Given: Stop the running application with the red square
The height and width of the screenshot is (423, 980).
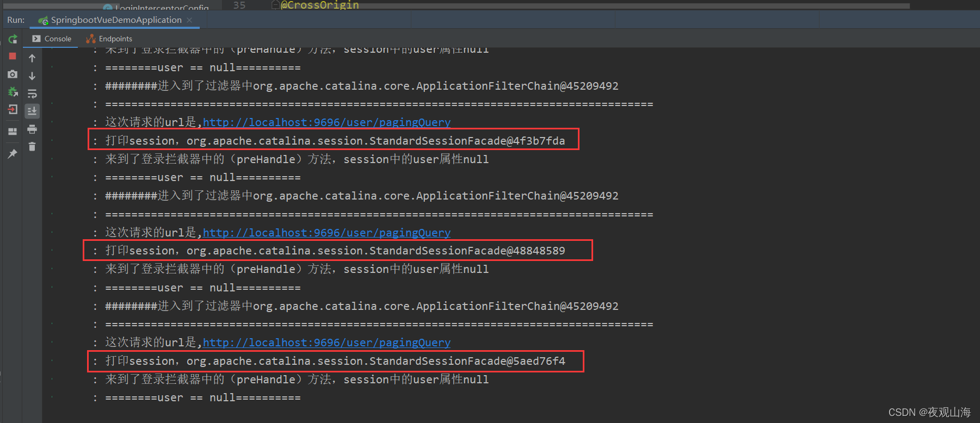Looking at the screenshot, I should 13,56.
